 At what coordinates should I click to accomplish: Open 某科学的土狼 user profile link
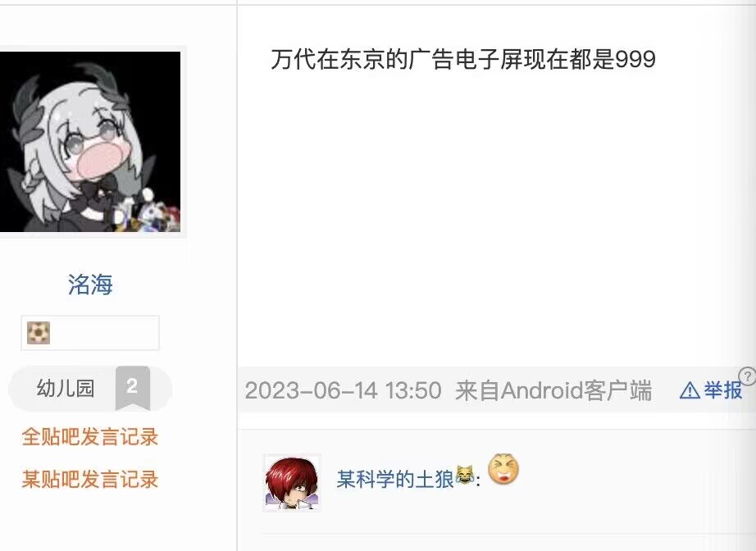pos(395,479)
